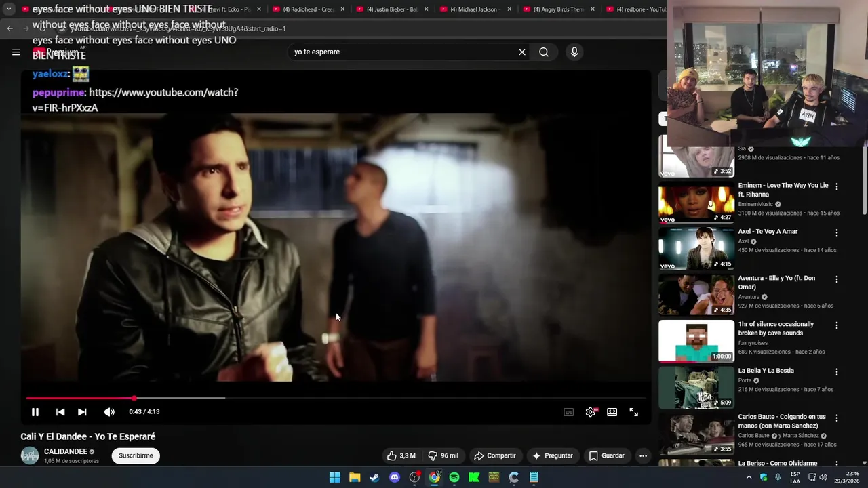Open CALIDANDEE channel avatar
This screenshot has width=868, height=488.
(30, 455)
